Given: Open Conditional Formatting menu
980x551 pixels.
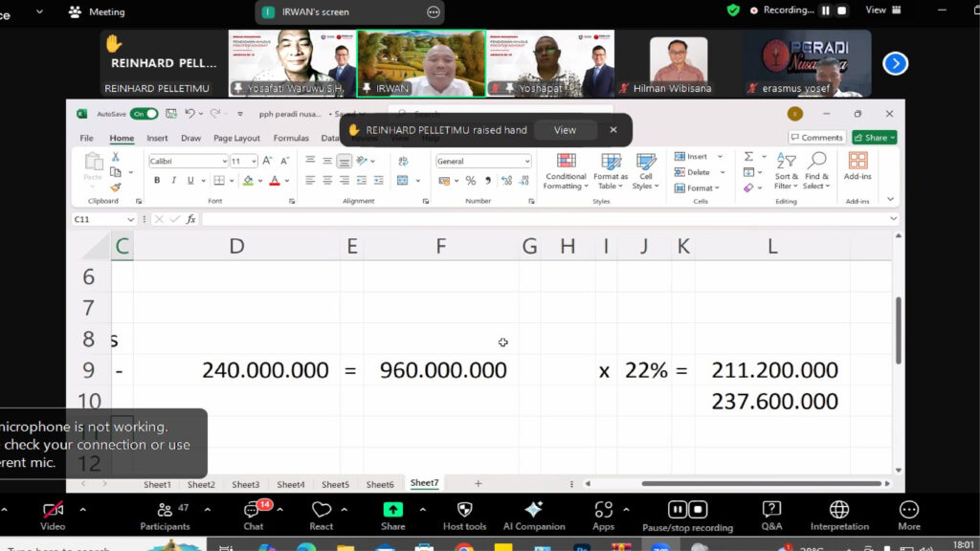Looking at the screenshot, I should [566, 171].
